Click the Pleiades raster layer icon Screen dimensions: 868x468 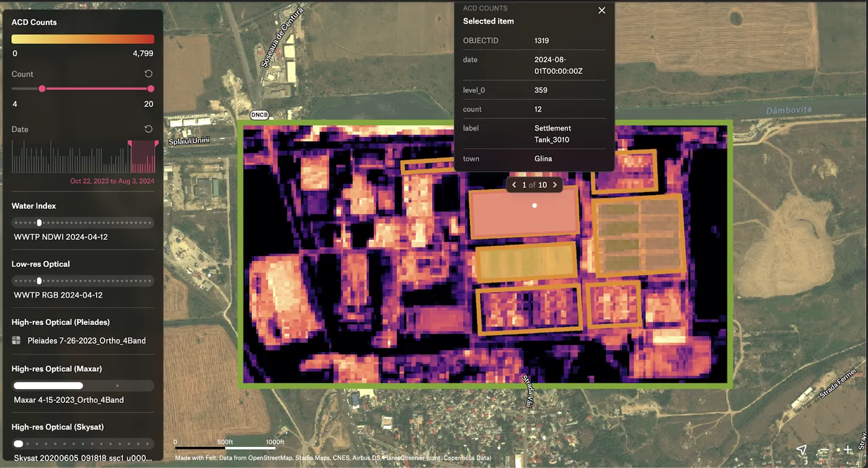16,340
